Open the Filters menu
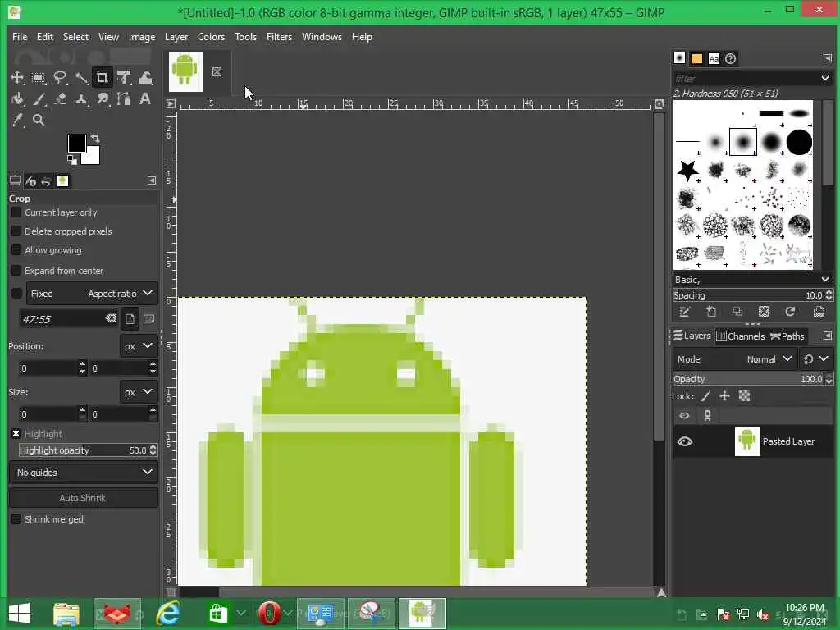840x630 pixels. [279, 37]
